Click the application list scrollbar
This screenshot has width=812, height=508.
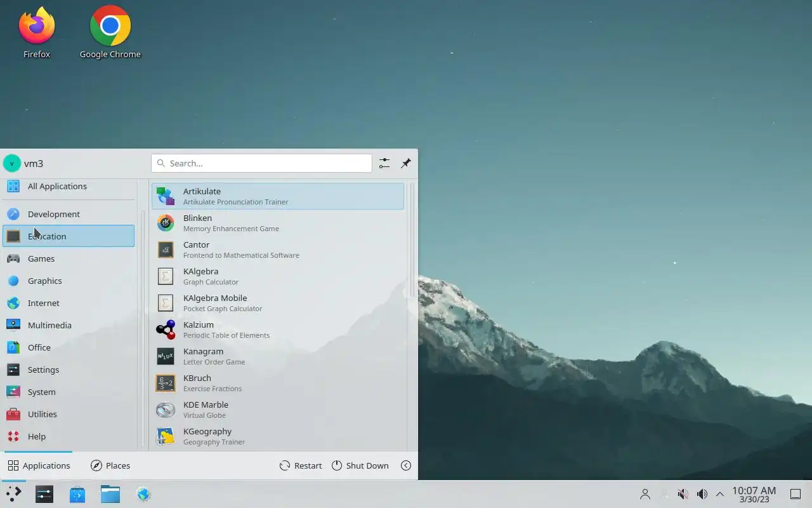point(412,240)
